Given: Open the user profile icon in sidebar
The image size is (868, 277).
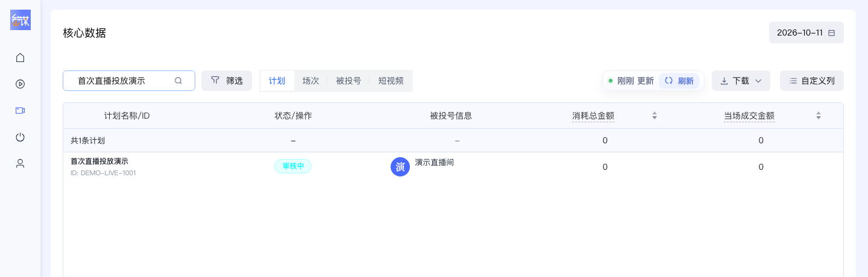Looking at the screenshot, I should pos(20,164).
